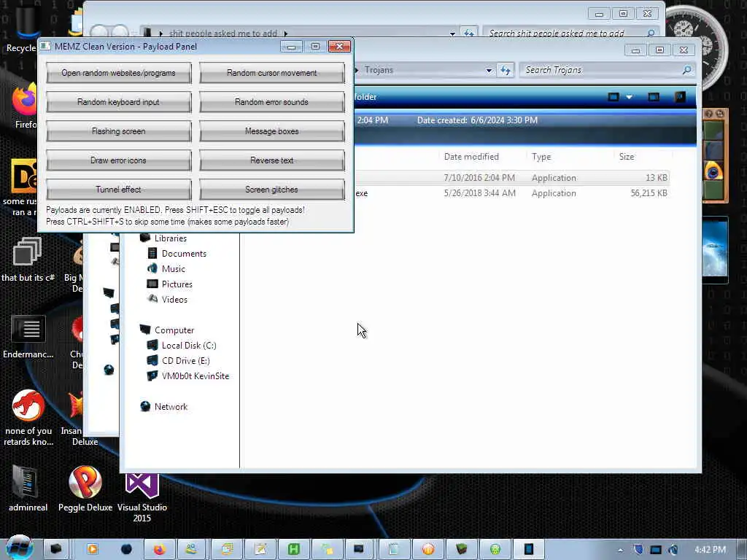The height and width of the screenshot is (560, 747).
Task: Open Pictures library in Explorer sidebar
Action: point(177,284)
